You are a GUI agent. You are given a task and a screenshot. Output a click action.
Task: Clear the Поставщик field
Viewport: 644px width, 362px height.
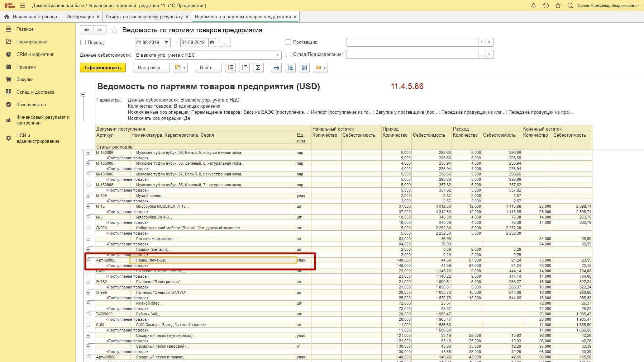pyautogui.click(x=489, y=42)
